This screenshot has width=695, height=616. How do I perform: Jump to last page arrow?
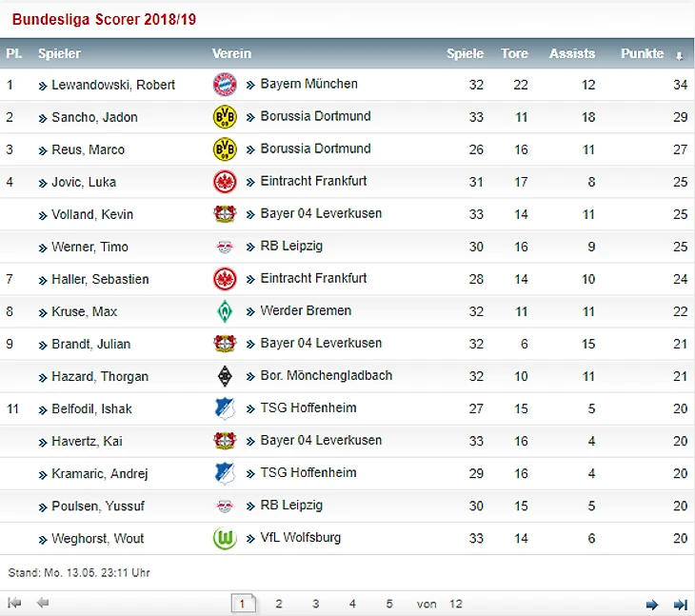click(x=680, y=604)
